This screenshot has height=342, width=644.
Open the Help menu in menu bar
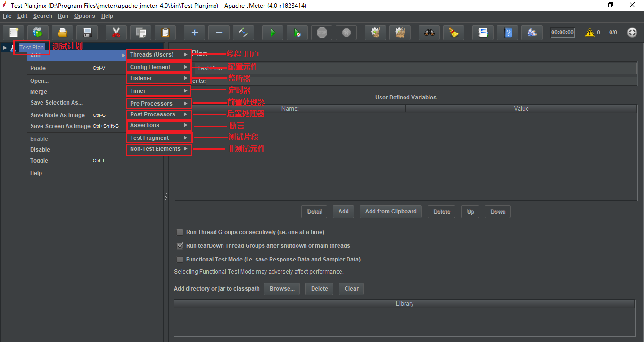[x=107, y=16]
